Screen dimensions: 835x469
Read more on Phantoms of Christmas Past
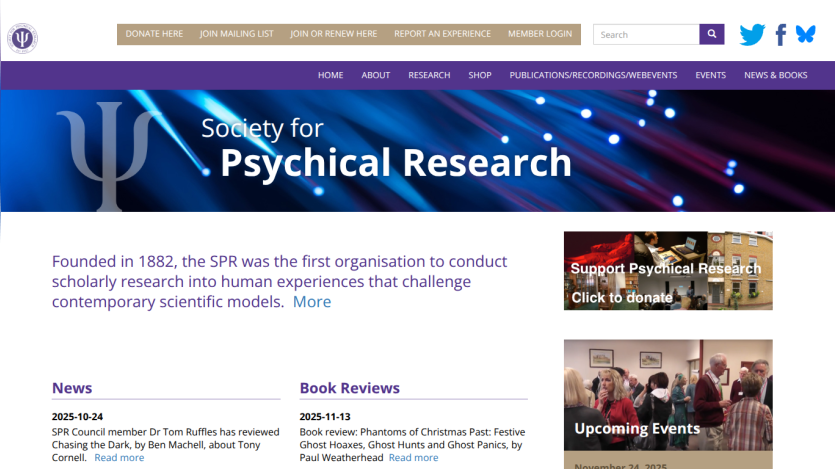click(x=413, y=457)
